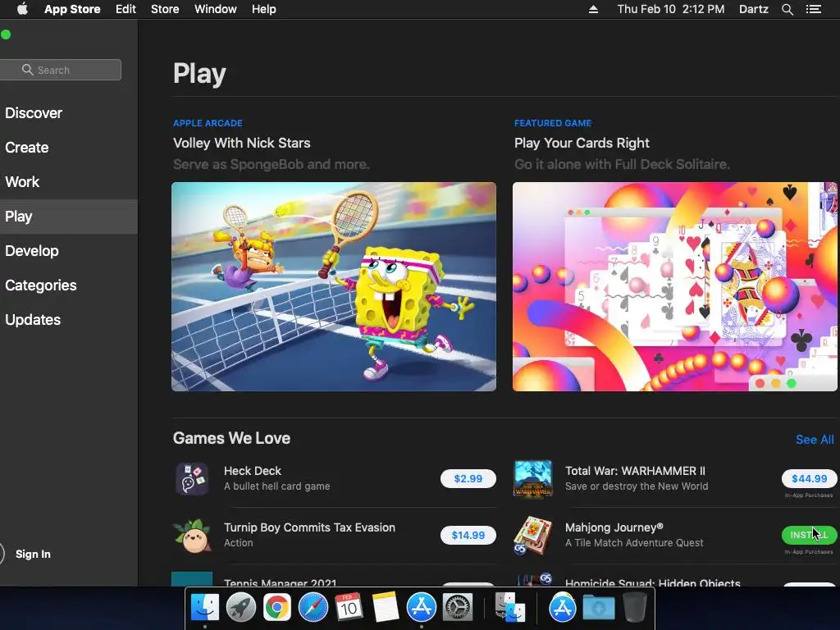Screen dimensions: 840x630
Task: Open the SpongeBob tennis artwork
Action: point(334,286)
